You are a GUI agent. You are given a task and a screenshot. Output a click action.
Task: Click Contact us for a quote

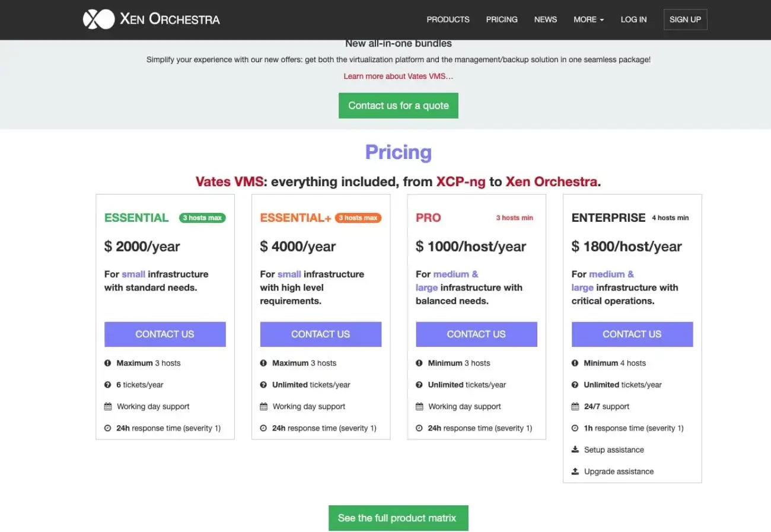[399, 106]
